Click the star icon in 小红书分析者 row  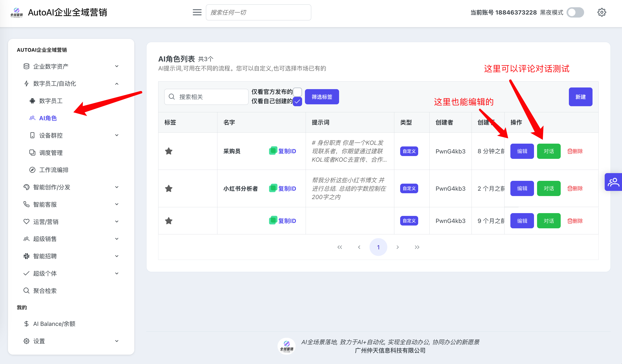click(x=168, y=188)
